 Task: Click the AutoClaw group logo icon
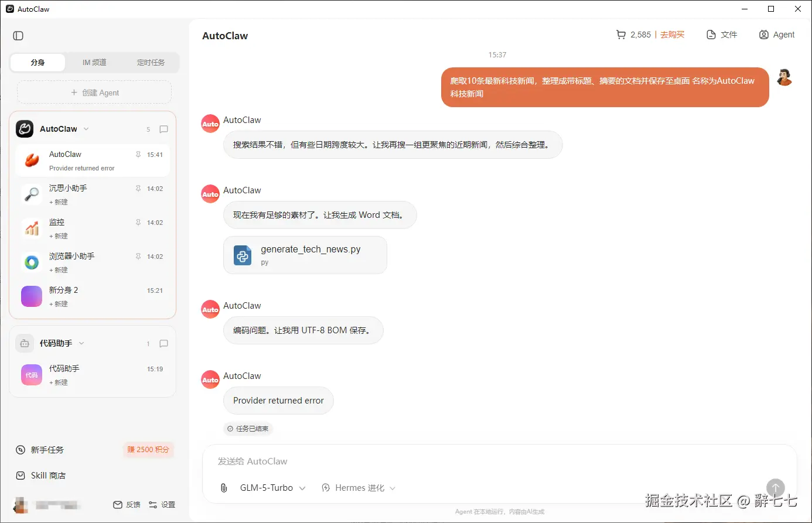(25, 129)
